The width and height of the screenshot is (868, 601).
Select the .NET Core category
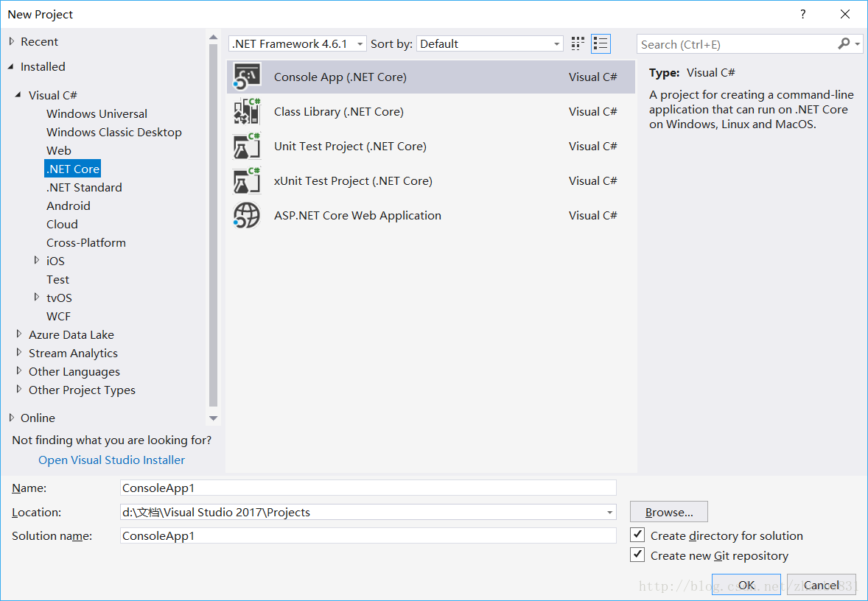pos(72,169)
